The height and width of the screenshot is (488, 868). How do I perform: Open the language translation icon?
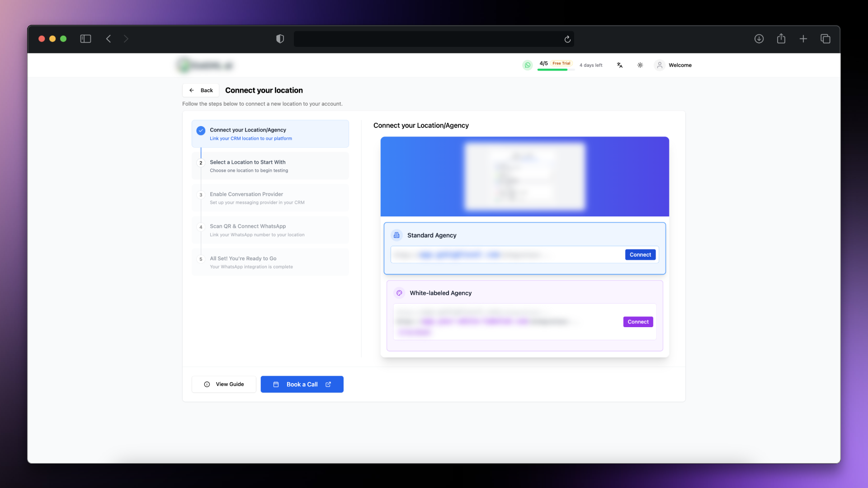coord(620,65)
